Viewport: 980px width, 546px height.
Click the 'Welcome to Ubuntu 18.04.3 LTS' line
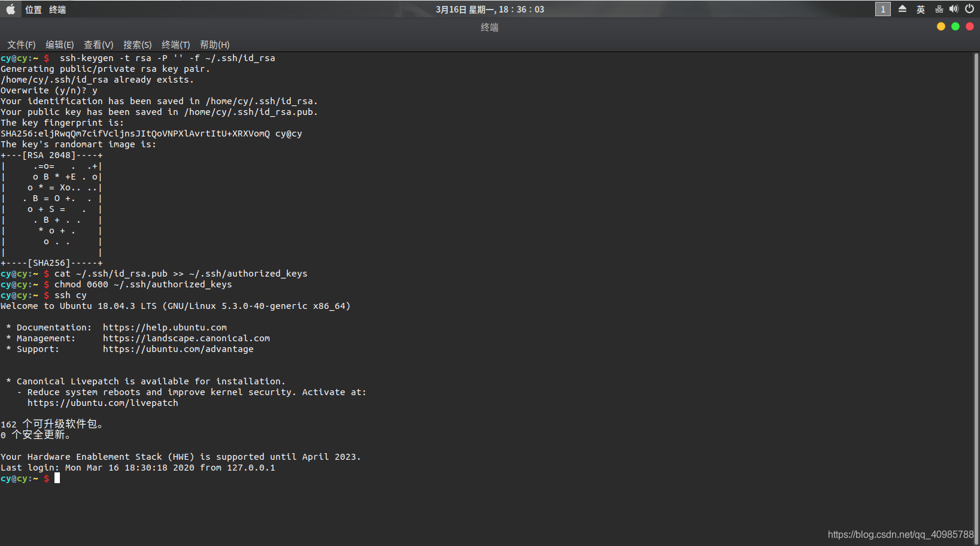[175, 306]
